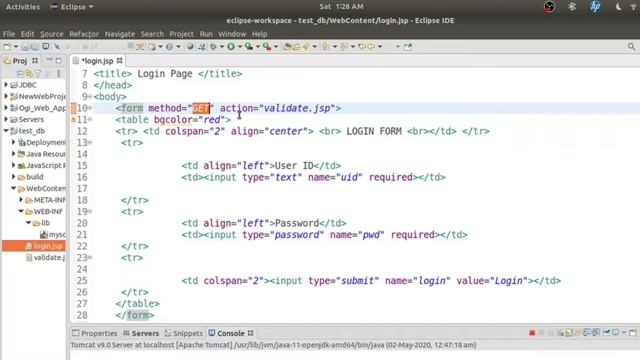Open the Navigate menu
640x360 pixels.
coord(120,34)
